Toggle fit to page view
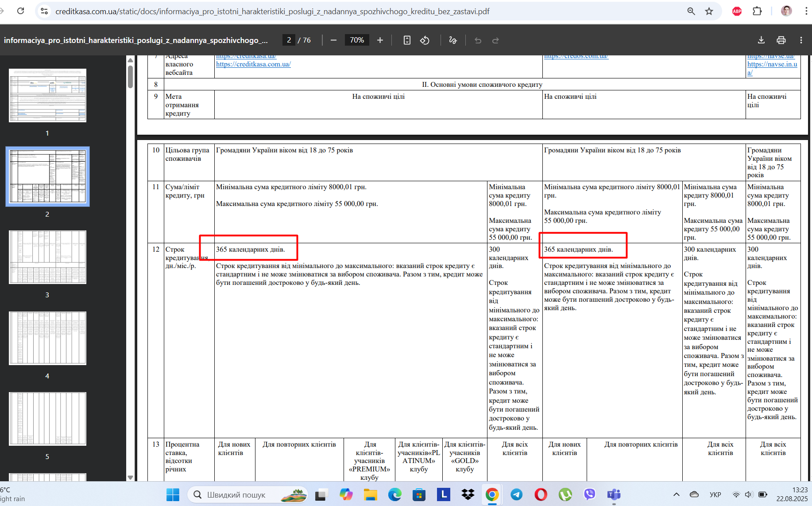This screenshot has width=812, height=506. click(407, 40)
